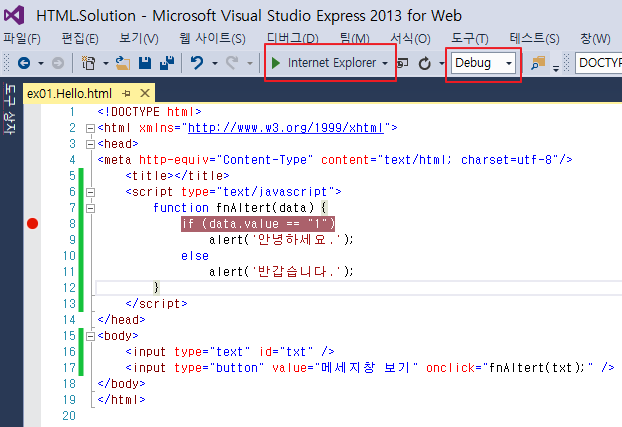Viewport: 622px width, 427px height.
Task: Open the DOCTYPE combo box
Action: pyautogui.click(x=599, y=63)
